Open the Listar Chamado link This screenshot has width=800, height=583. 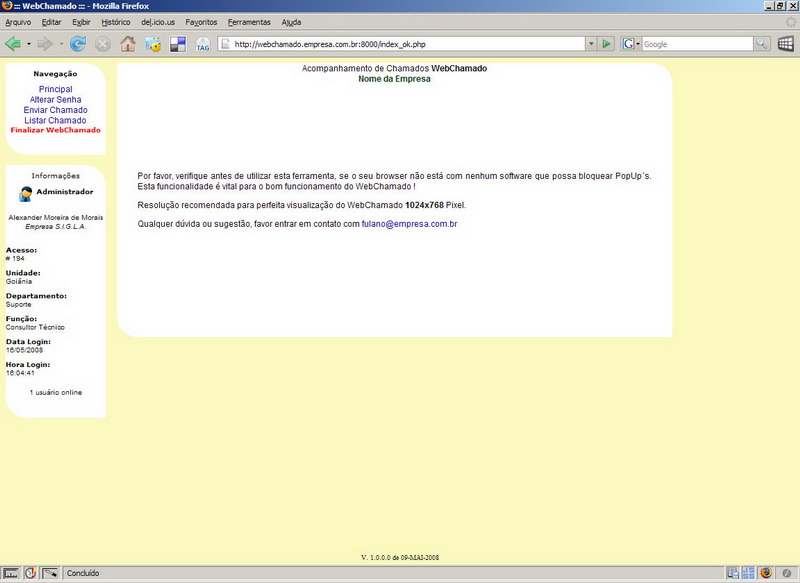55,120
